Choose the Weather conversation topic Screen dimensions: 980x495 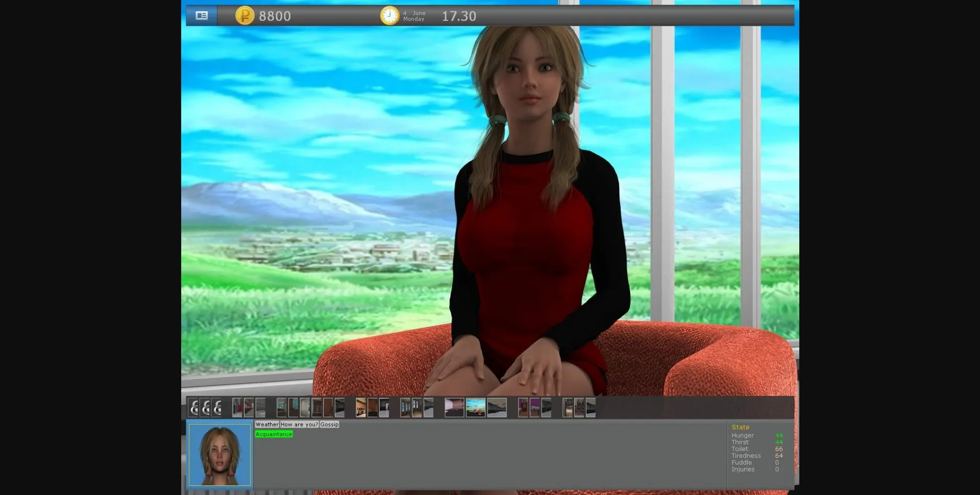pyautogui.click(x=267, y=424)
